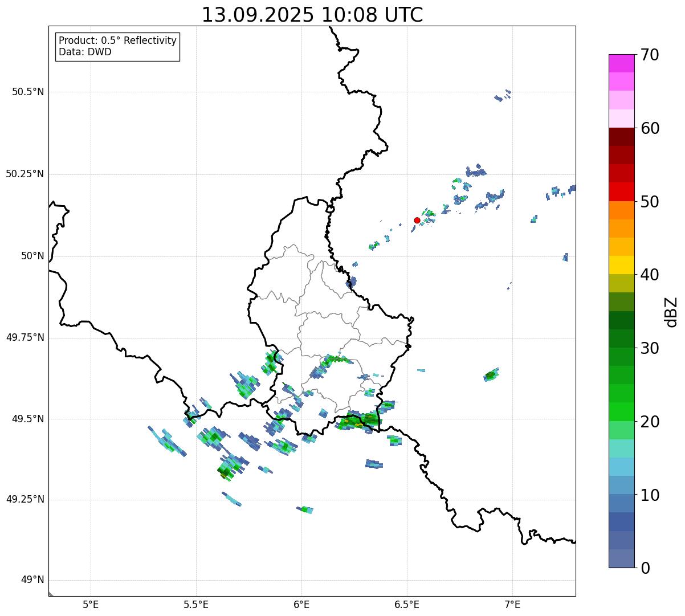This screenshot has height=616, width=685.
Task: Click the green radar echo left of 7°E gridline
Action: (x=491, y=375)
